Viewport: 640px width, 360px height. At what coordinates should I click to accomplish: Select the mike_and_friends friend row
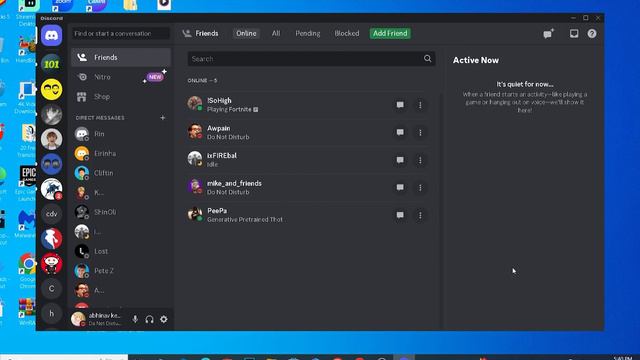[308, 187]
